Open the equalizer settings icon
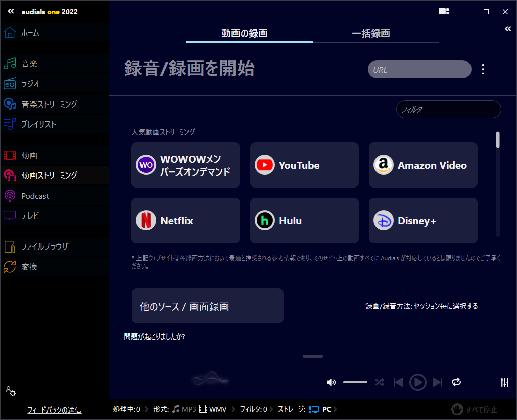Screen dimensions: 517x420 [504, 382]
